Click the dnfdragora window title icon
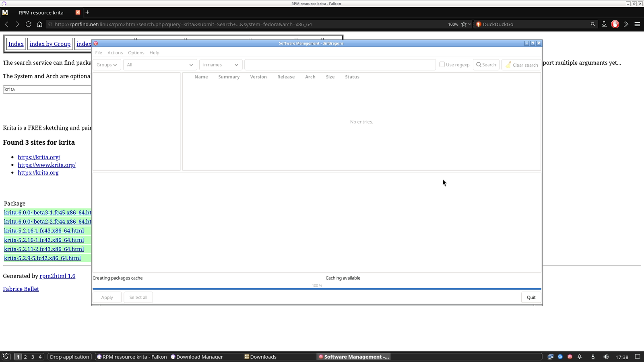The width and height of the screenshot is (644, 362). (96, 43)
